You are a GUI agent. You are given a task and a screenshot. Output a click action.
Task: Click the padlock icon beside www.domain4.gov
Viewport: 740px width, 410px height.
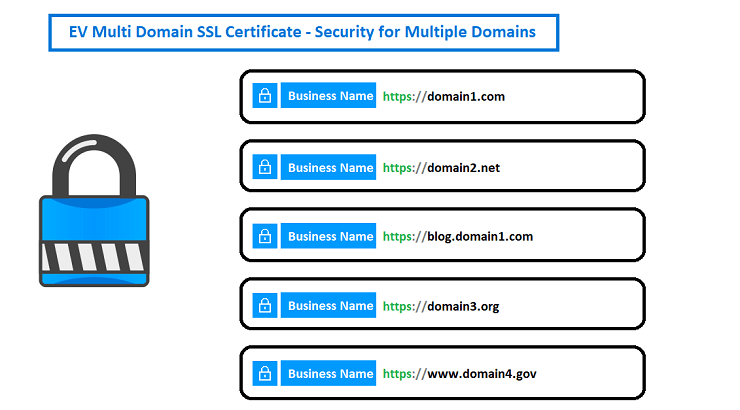(265, 373)
